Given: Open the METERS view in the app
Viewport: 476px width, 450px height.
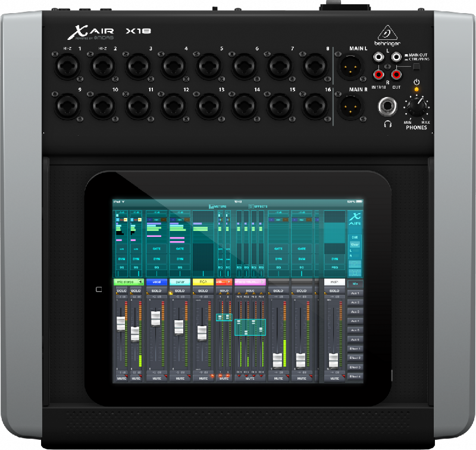Looking at the screenshot, I should (x=218, y=207).
